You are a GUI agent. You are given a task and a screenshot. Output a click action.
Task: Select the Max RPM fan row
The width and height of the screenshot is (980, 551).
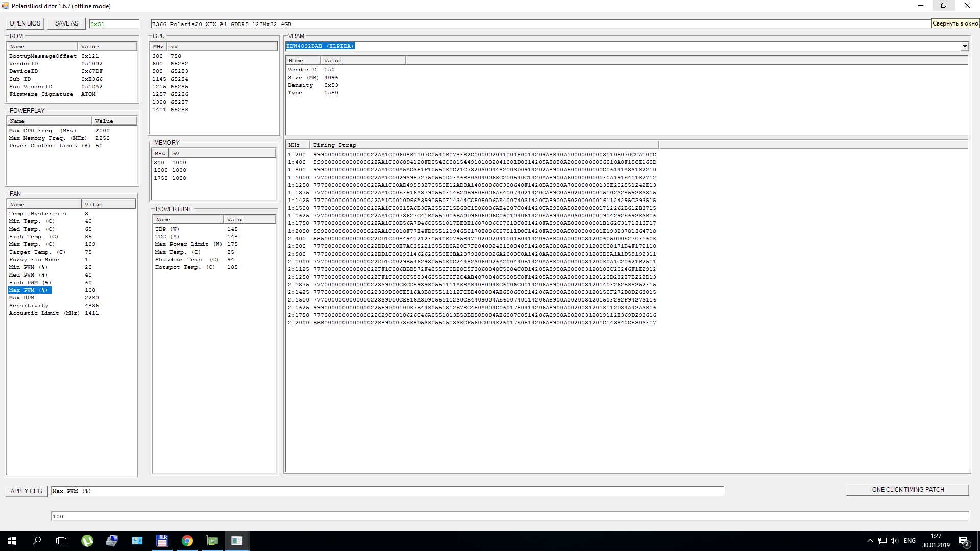tap(22, 298)
